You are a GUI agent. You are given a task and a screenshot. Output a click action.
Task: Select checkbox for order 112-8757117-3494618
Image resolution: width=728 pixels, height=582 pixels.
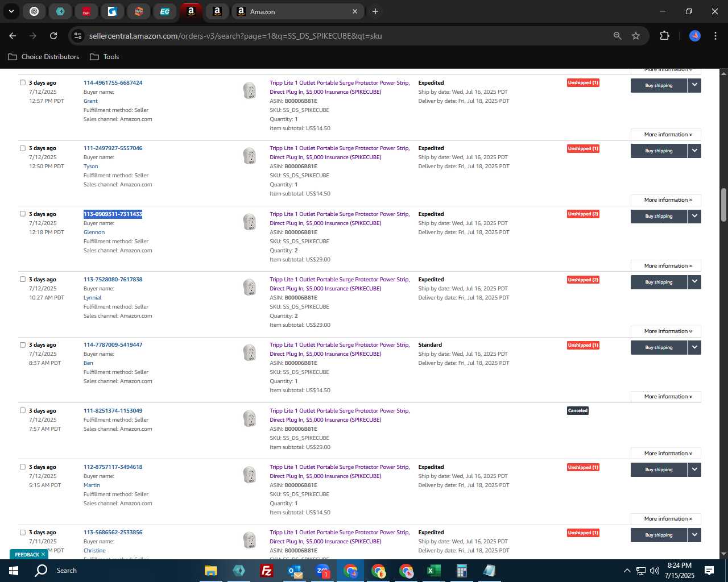pos(23,467)
